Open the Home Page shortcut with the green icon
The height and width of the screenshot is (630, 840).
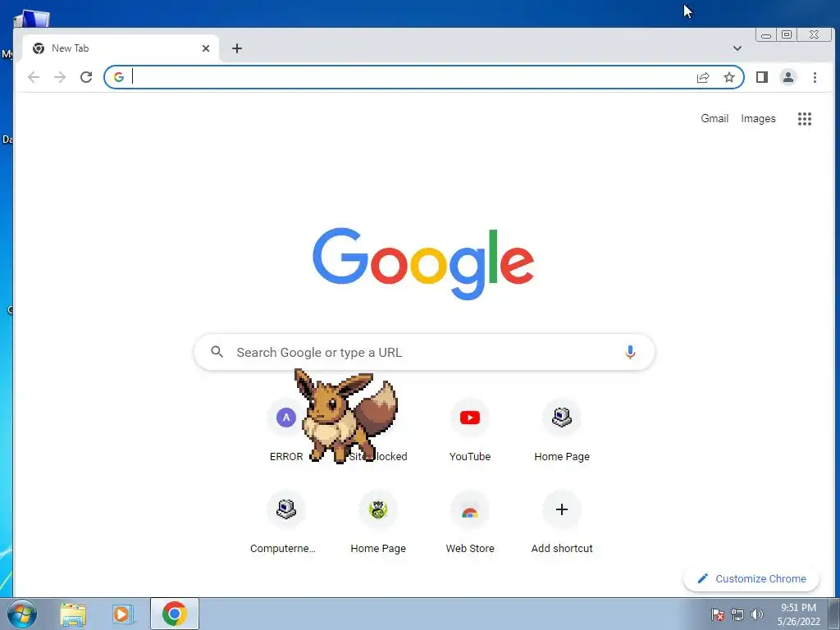[378, 523]
